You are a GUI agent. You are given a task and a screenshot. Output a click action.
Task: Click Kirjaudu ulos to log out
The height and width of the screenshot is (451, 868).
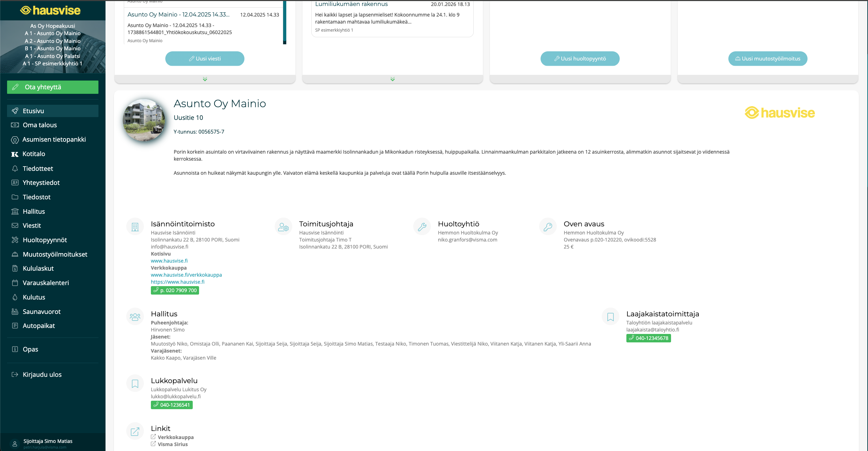coord(42,374)
